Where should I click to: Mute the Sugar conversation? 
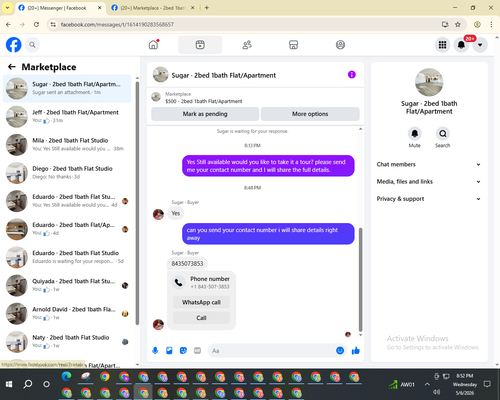415,134
